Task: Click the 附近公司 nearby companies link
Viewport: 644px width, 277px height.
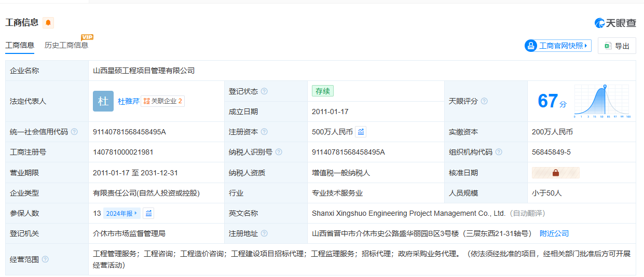Action: click(554, 233)
